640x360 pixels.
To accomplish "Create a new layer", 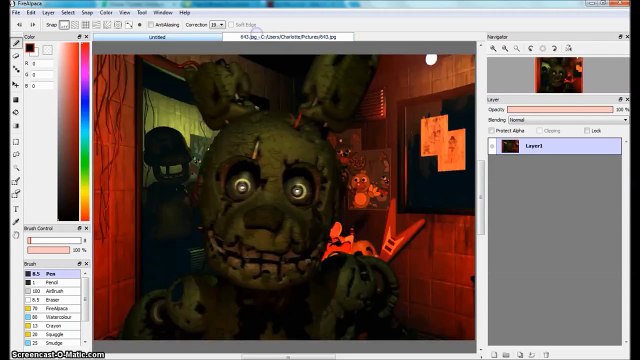I will point(494,355).
